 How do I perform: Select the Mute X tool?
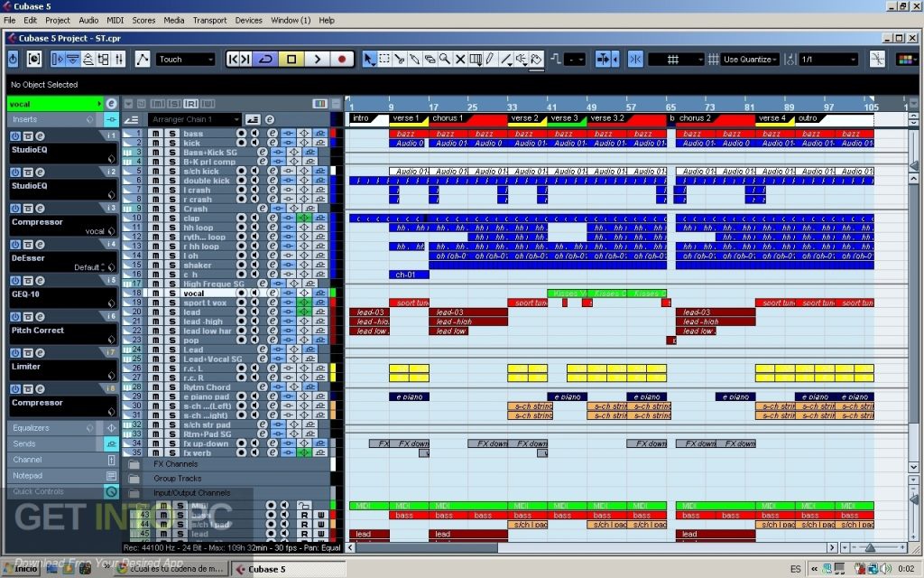click(460, 59)
